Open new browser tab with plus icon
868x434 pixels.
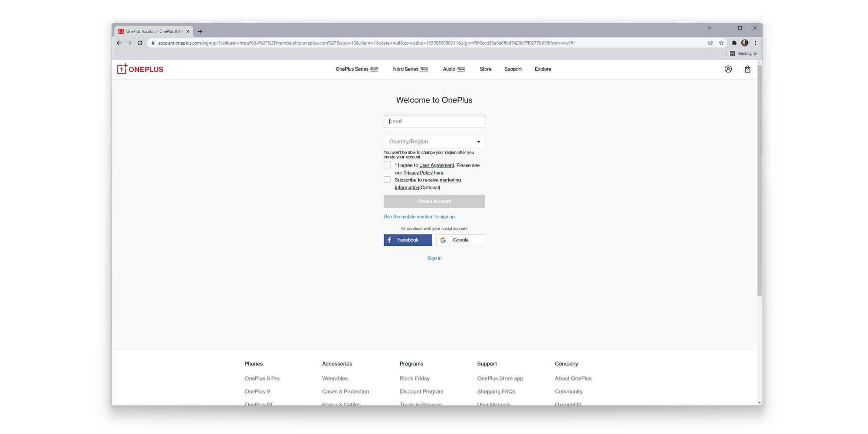(x=200, y=31)
